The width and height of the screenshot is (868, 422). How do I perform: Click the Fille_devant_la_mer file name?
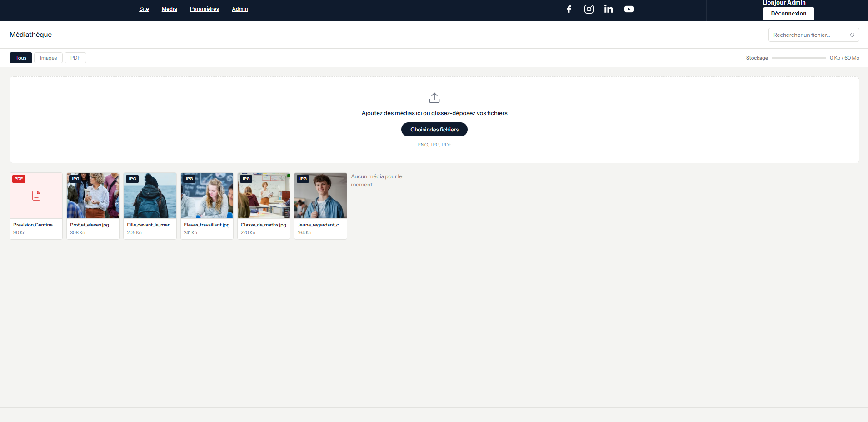[x=150, y=225]
